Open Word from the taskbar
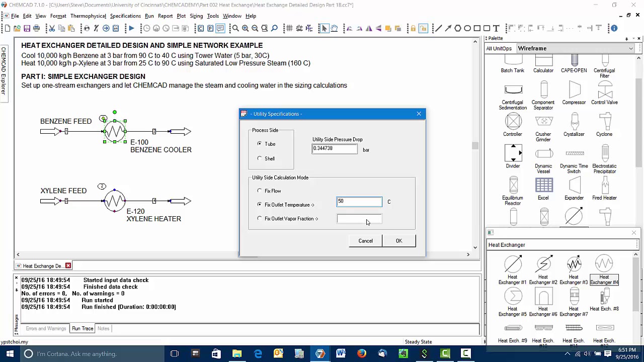The height and width of the screenshot is (362, 644). tap(341, 354)
